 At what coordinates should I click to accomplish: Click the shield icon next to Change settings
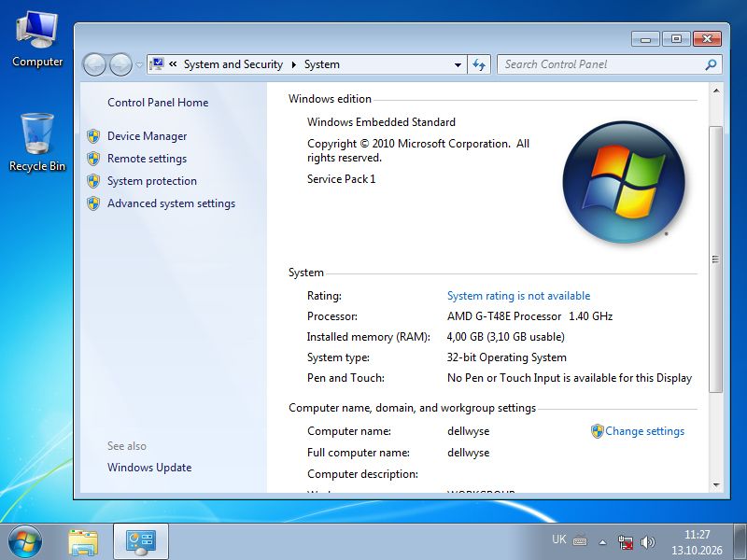click(x=597, y=431)
